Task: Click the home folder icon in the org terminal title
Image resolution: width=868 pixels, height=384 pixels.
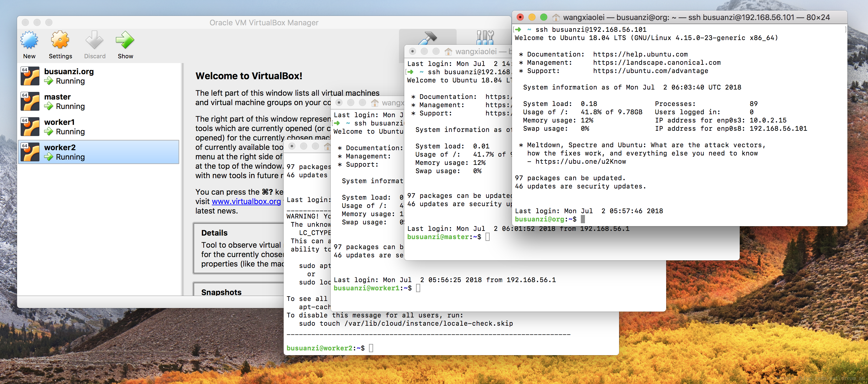Action: coord(556,17)
